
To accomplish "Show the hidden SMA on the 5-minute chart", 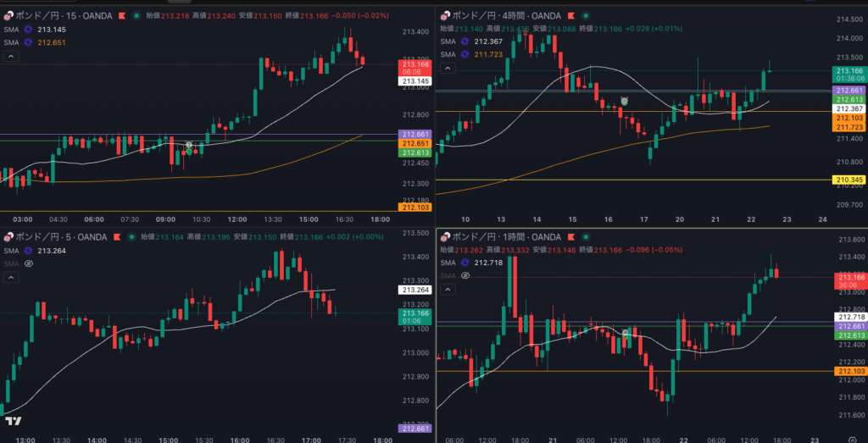I will coord(28,263).
